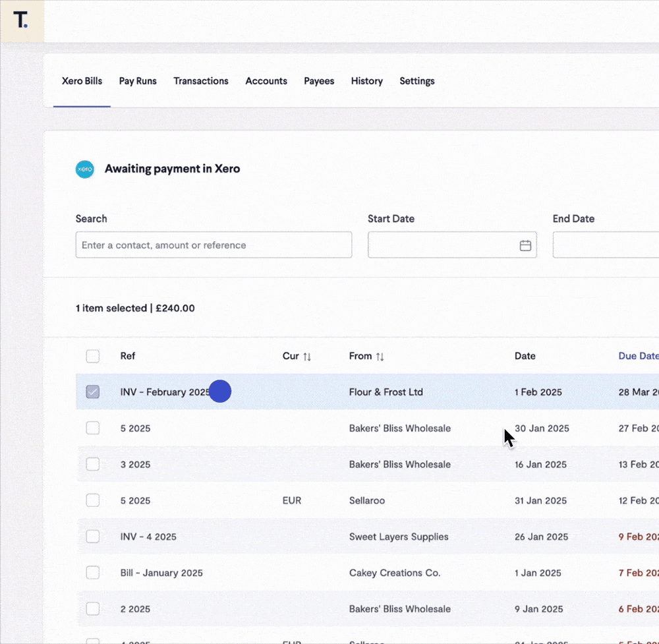Uncheck the INV - February 2025 row checkbox

(93, 392)
